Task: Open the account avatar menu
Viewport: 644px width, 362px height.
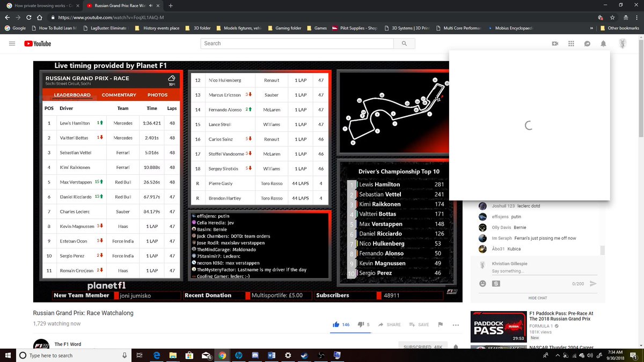Action: point(622,43)
